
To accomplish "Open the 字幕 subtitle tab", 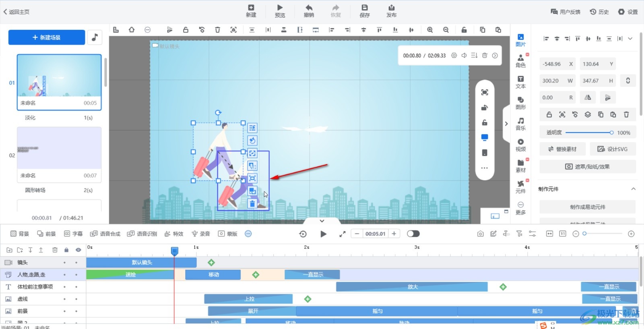I will click(x=73, y=234).
